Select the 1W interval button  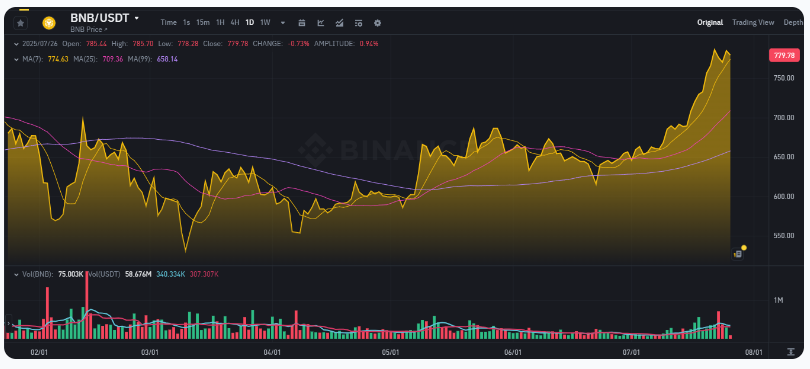[x=265, y=23]
